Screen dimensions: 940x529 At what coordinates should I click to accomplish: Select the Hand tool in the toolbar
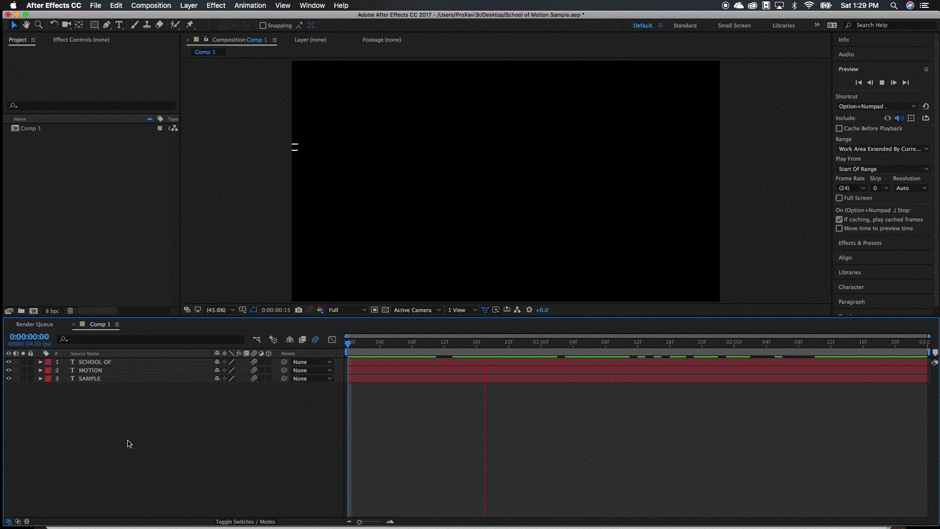pos(26,25)
